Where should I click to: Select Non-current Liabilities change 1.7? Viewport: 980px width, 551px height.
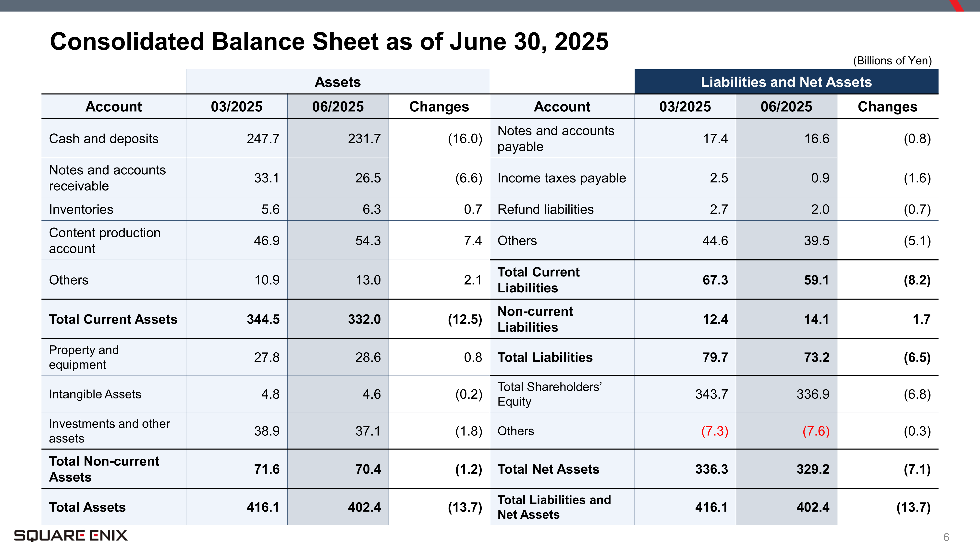pos(921,319)
